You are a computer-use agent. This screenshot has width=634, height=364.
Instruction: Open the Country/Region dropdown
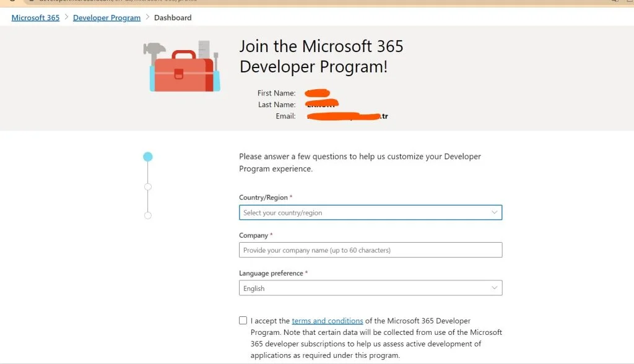point(370,213)
